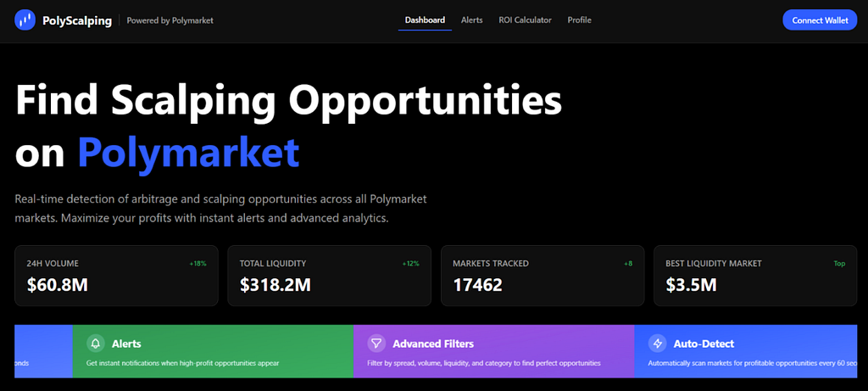Click the PolyScalping brand name
Viewport: 868px width, 391px height.
pos(77,20)
